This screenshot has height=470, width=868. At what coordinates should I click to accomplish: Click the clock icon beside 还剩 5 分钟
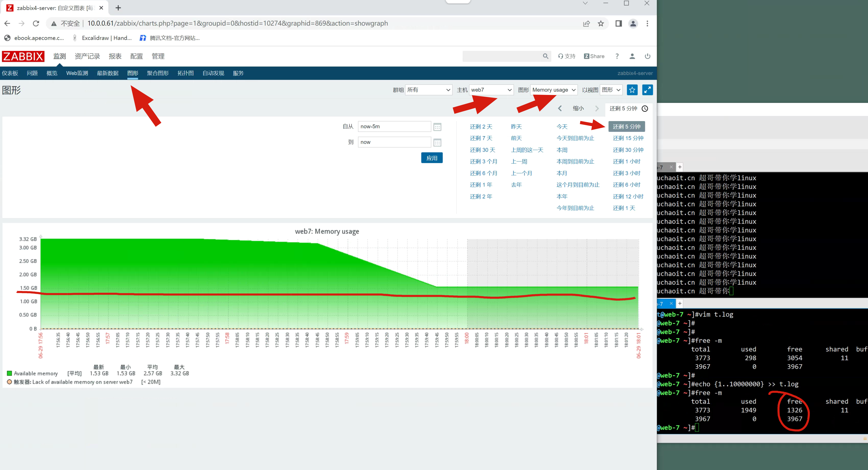click(x=645, y=109)
